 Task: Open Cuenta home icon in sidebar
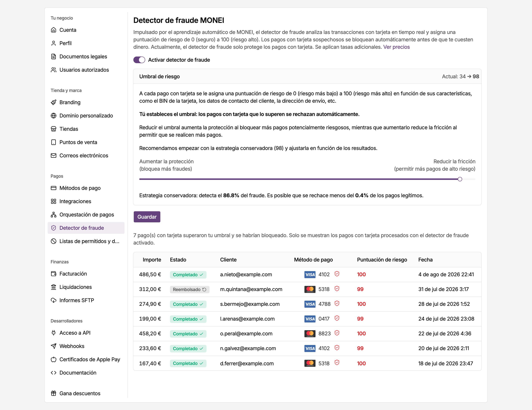coord(54,30)
